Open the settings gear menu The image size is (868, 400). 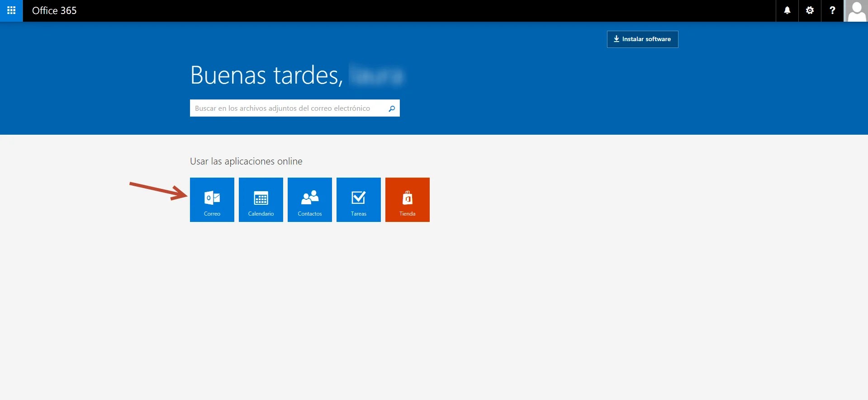click(810, 10)
